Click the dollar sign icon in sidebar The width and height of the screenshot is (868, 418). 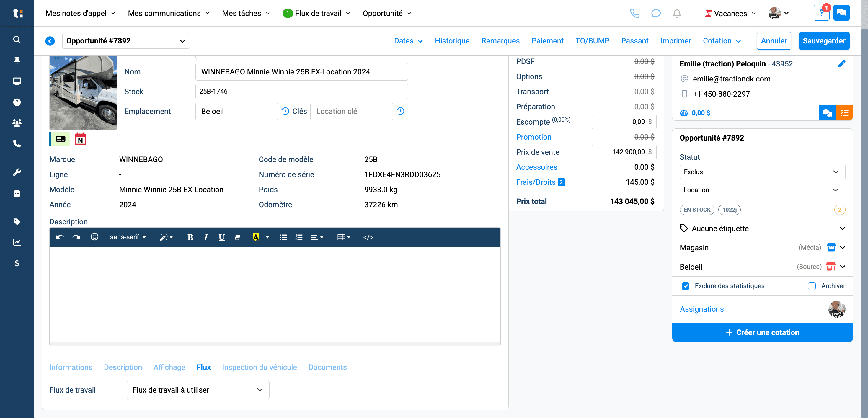tap(17, 263)
